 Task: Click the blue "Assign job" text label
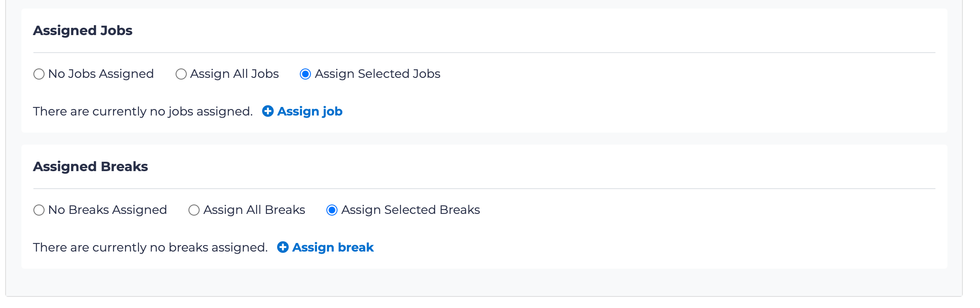coord(310,111)
